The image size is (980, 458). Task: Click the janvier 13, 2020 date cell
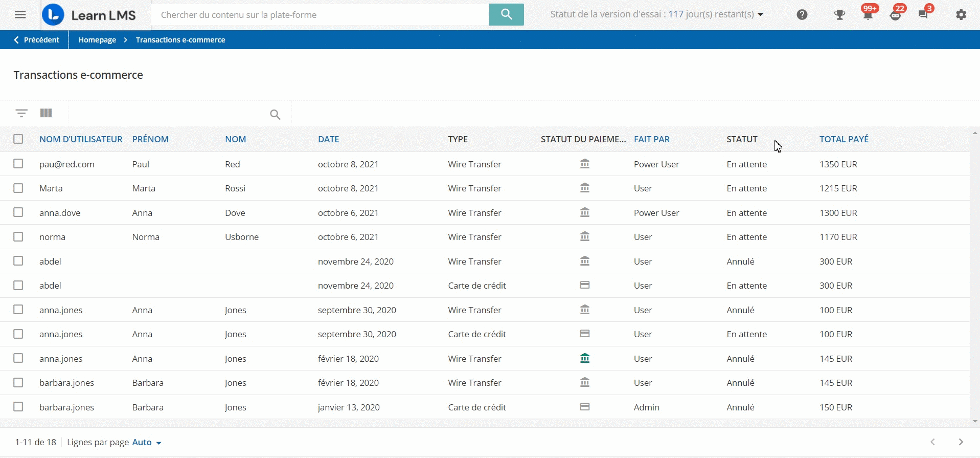[349, 407]
